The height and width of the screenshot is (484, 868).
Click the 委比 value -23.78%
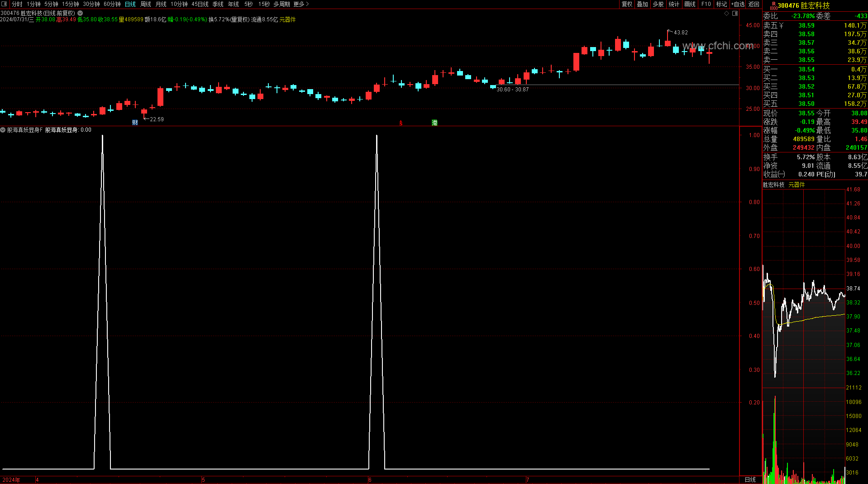(803, 16)
